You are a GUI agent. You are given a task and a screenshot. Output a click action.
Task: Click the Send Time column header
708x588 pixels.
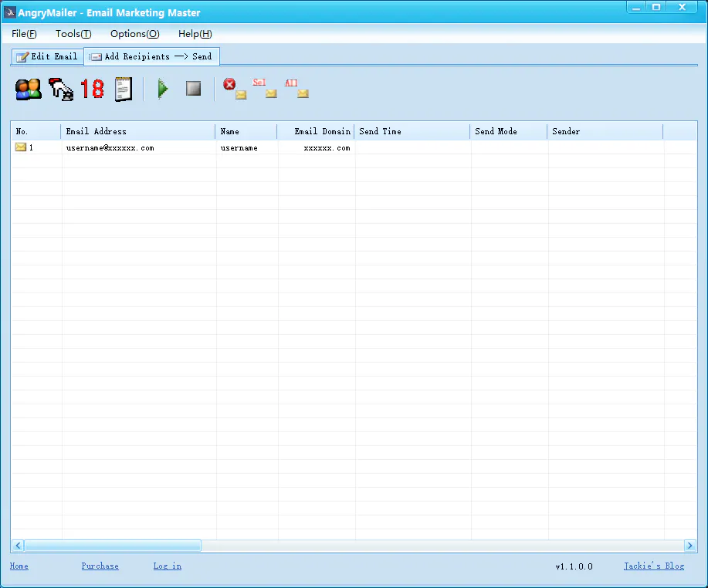click(412, 131)
